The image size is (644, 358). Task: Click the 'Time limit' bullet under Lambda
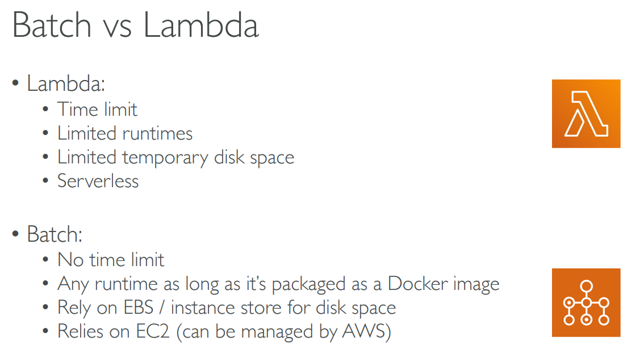pos(97,109)
